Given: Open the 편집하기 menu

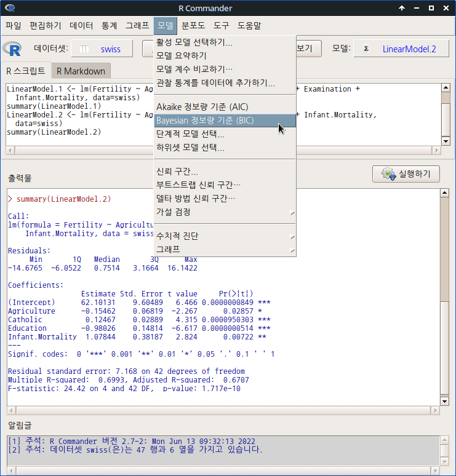Looking at the screenshot, I should pos(46,25).
